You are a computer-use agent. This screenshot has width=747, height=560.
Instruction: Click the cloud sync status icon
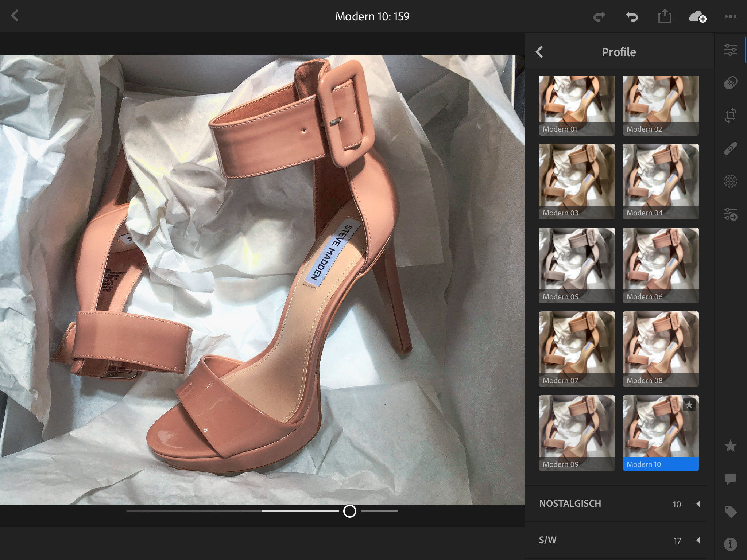697,16
